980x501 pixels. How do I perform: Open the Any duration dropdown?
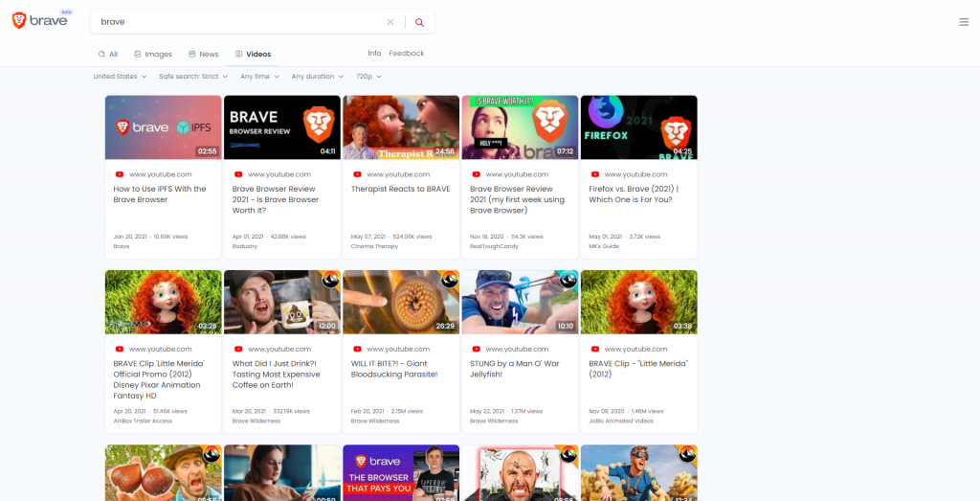coord(318,77)
